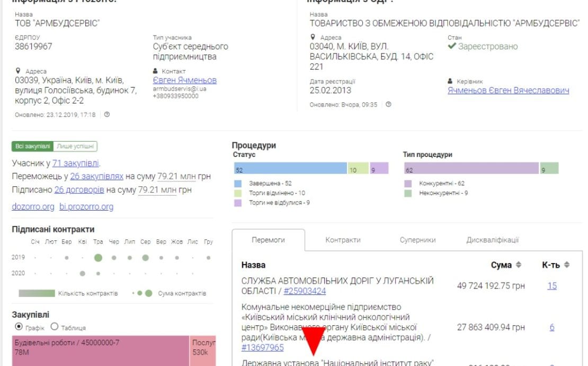The height and width of the screenshot is (366, 588).
Task: Open the '71 закупівлі' link
Action: point(75,163)
